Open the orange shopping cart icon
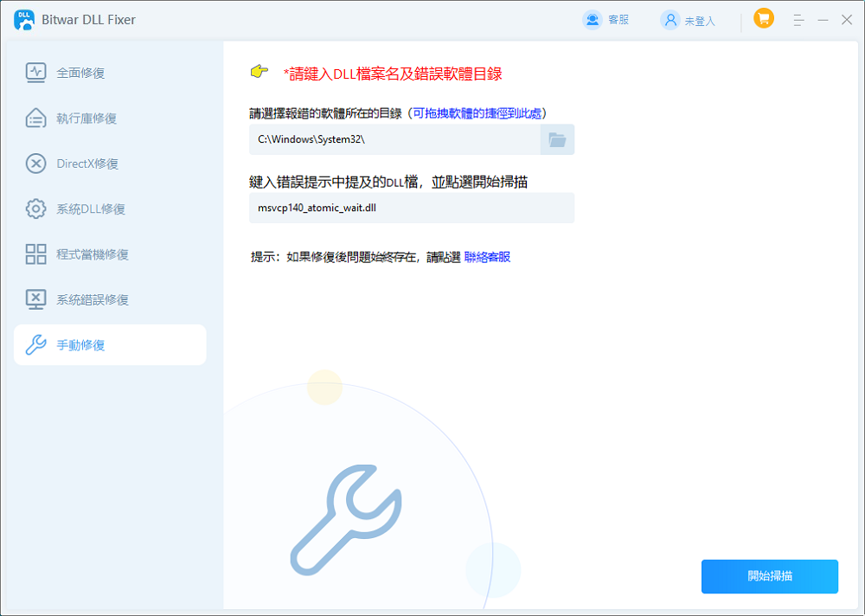The image size is (865, 616). [764, 18]
